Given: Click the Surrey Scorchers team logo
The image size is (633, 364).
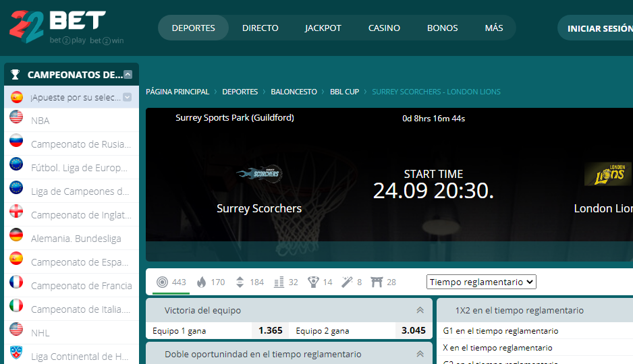Looking at the screenshot, I should coord(259,174).
